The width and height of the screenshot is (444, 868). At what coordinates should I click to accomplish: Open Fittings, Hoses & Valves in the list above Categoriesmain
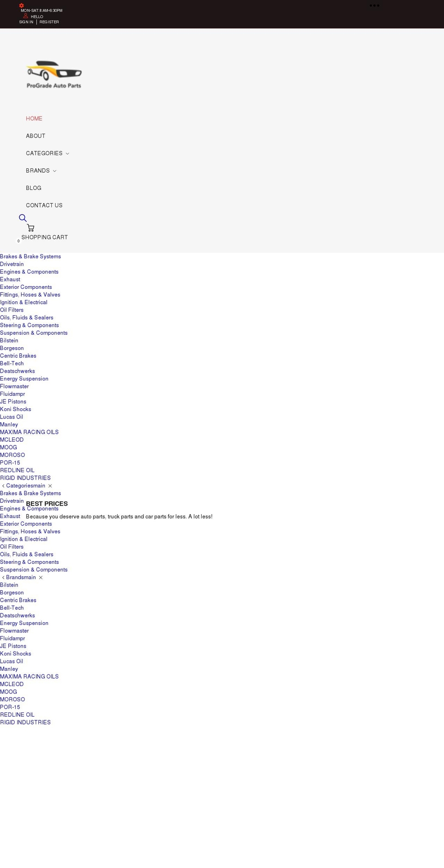[x=30, y=294]
